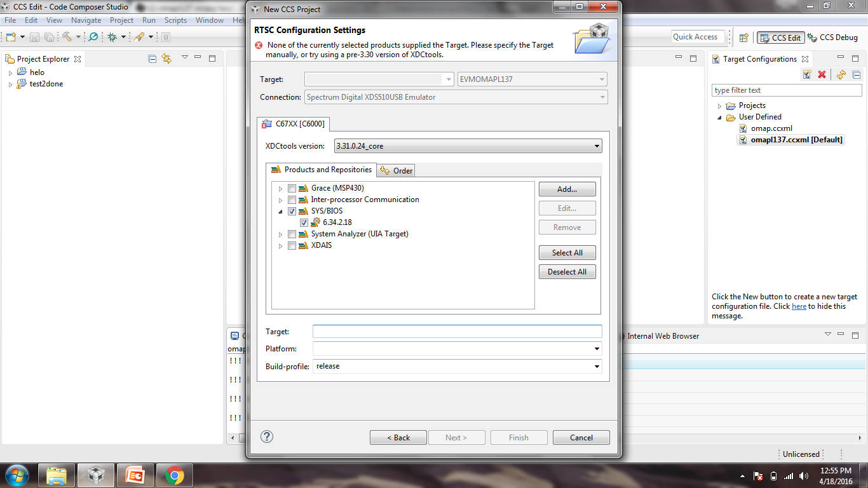Select omap.ccxml in Target Configurations
This screenshot has height=488, width=868.
click(771, 128)
